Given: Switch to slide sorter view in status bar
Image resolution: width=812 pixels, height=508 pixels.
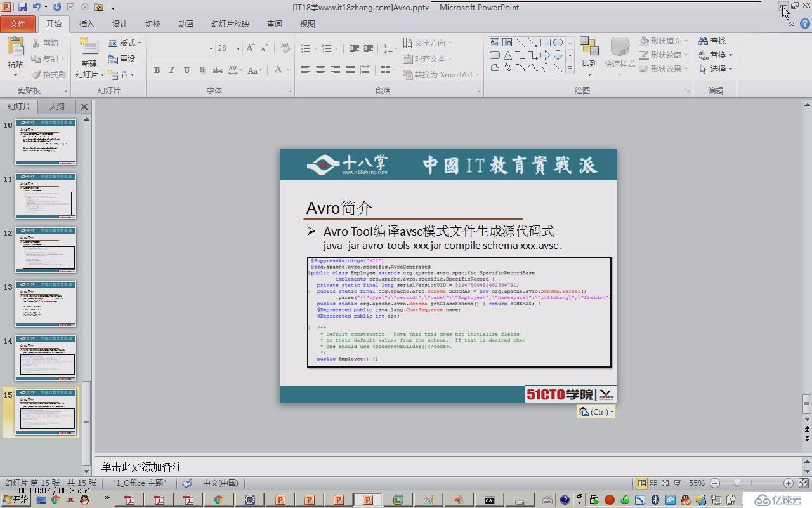Looking at the screenshot, I should point(653,483).
